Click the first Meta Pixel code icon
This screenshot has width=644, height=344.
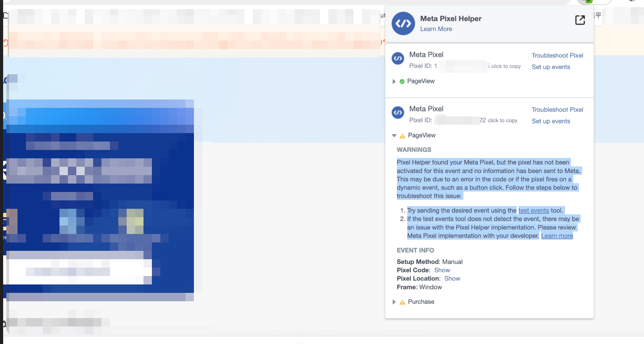(x=398, y=59)
